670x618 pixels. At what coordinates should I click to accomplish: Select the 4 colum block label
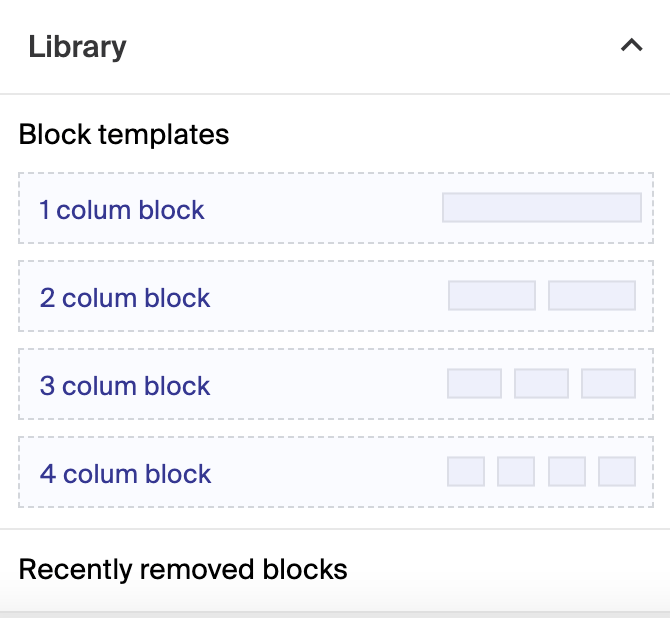[125, 474]
